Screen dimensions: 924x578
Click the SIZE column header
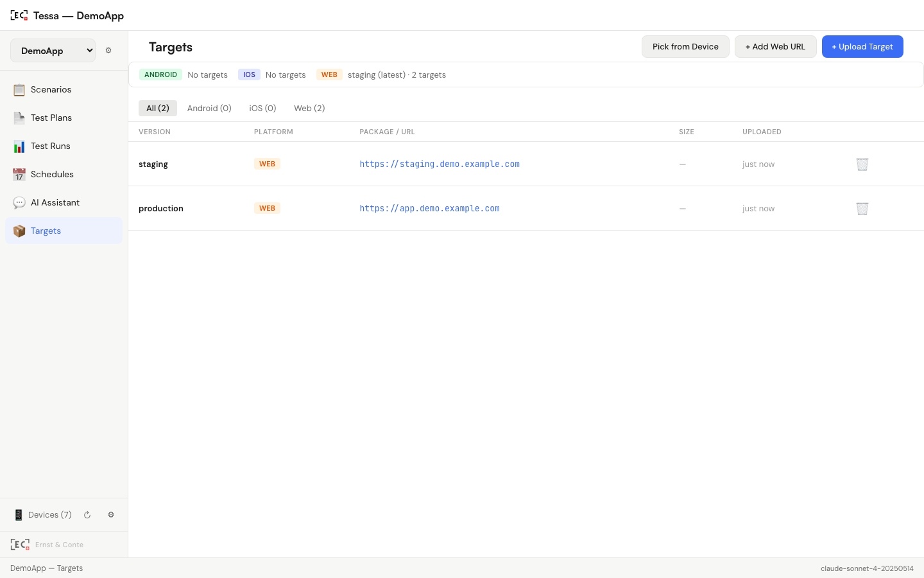click(687, 132)
